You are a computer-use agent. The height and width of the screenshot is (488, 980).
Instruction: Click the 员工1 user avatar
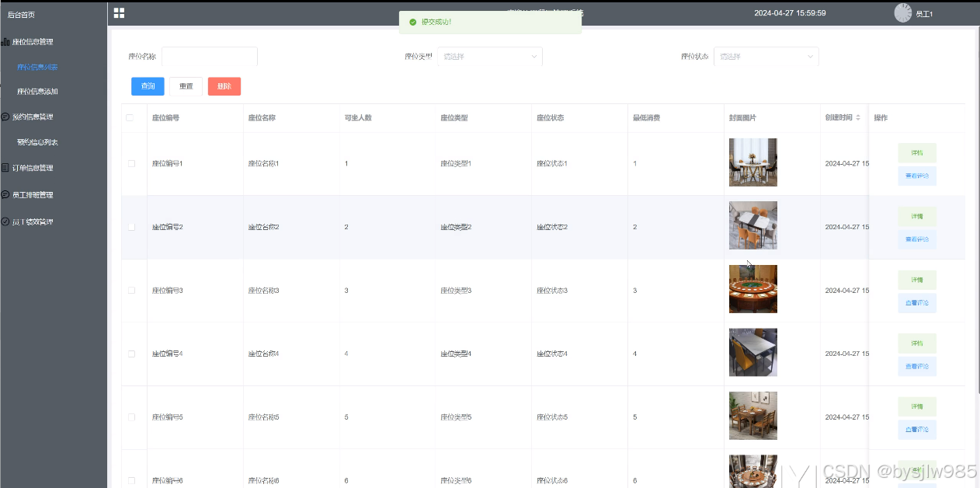(x=903, y=12)
